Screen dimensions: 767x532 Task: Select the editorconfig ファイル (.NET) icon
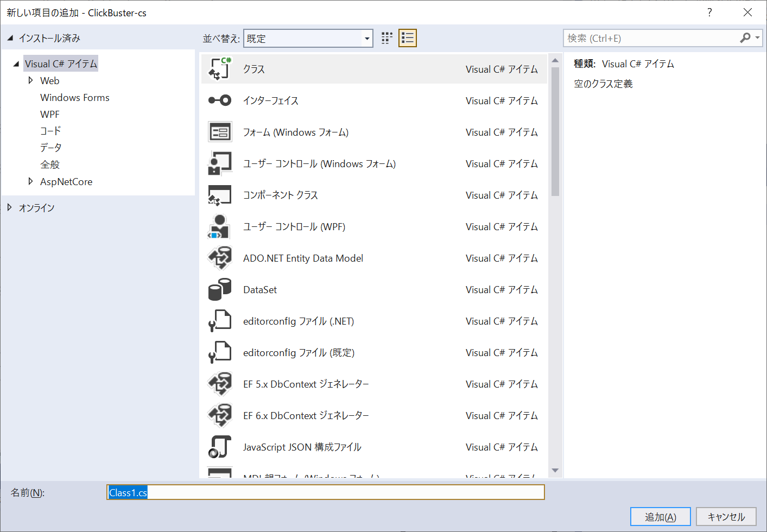[220, 321]
